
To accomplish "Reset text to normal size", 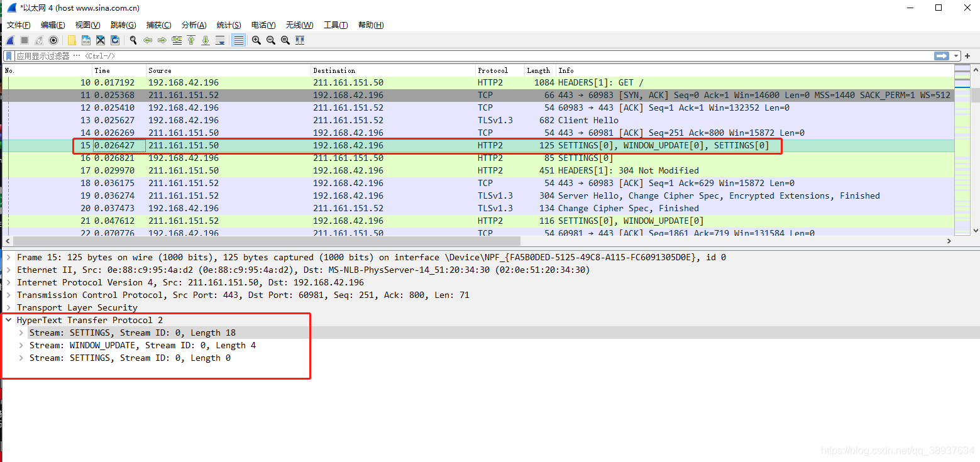I will coord(285,40).
